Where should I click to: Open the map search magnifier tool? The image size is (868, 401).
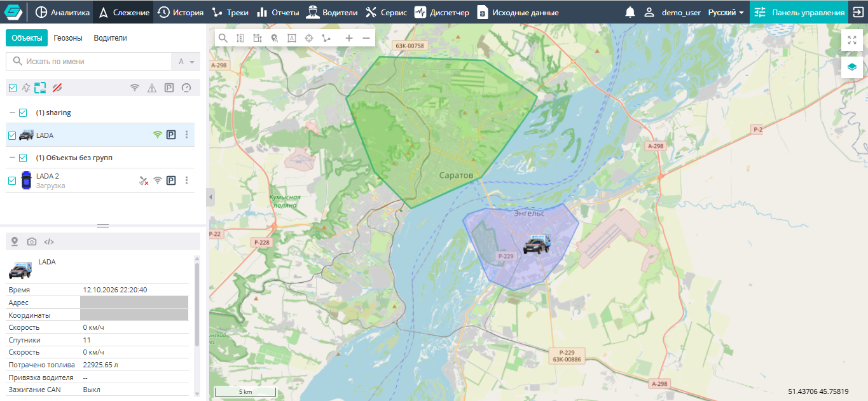223,38
